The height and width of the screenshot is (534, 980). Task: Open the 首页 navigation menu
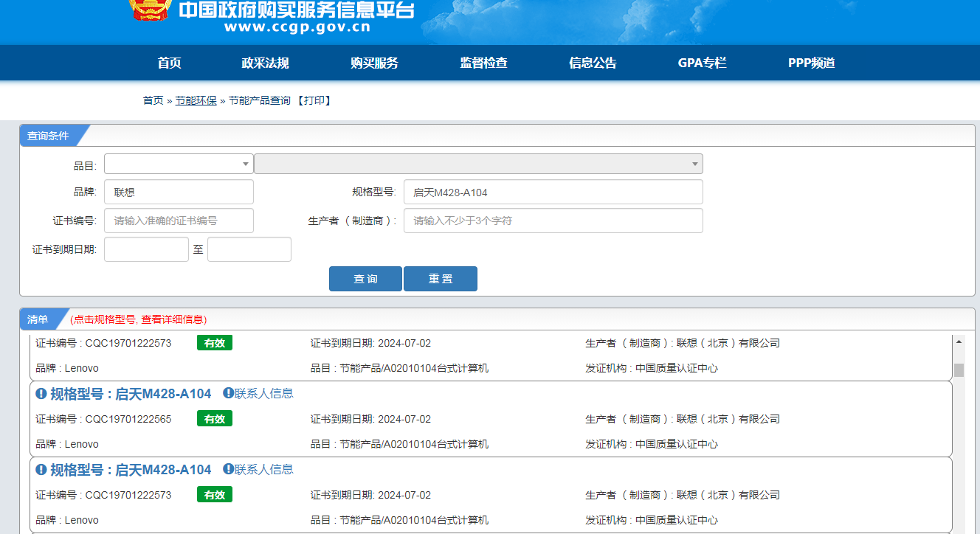tap(169, 63)
